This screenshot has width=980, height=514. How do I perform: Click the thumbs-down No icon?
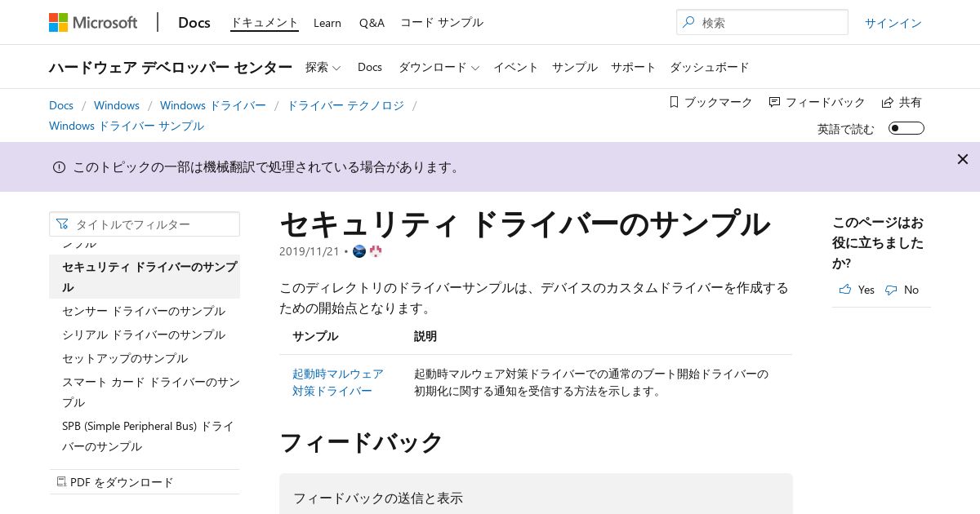pyautogui.click(x=891, y=290)
